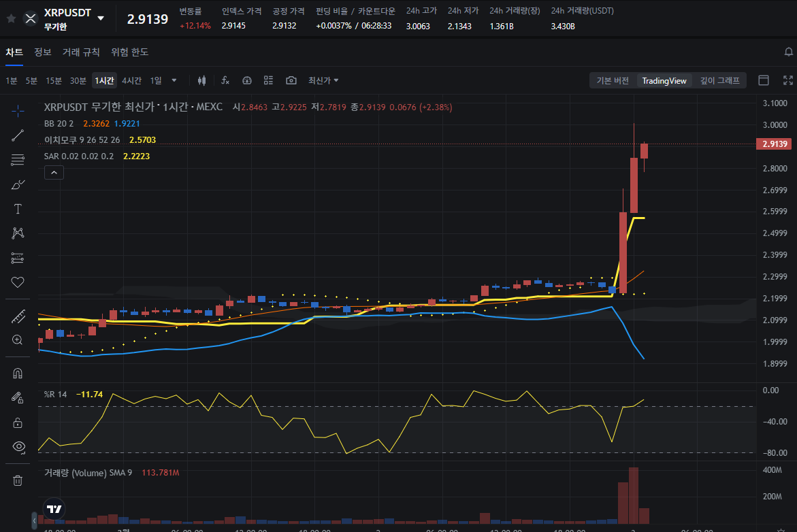The image size is (797, 532).
Task: Open the indicators fx menu
Action: point(225,80)
